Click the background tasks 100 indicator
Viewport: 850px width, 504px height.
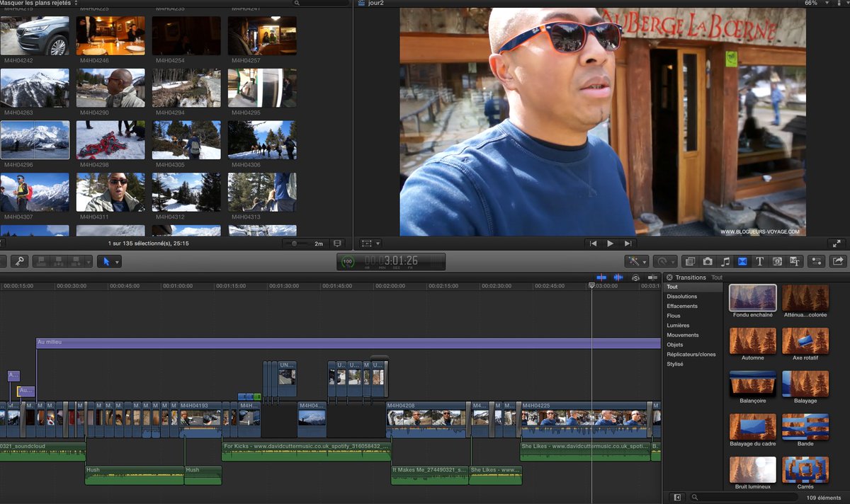click(347, 261)
